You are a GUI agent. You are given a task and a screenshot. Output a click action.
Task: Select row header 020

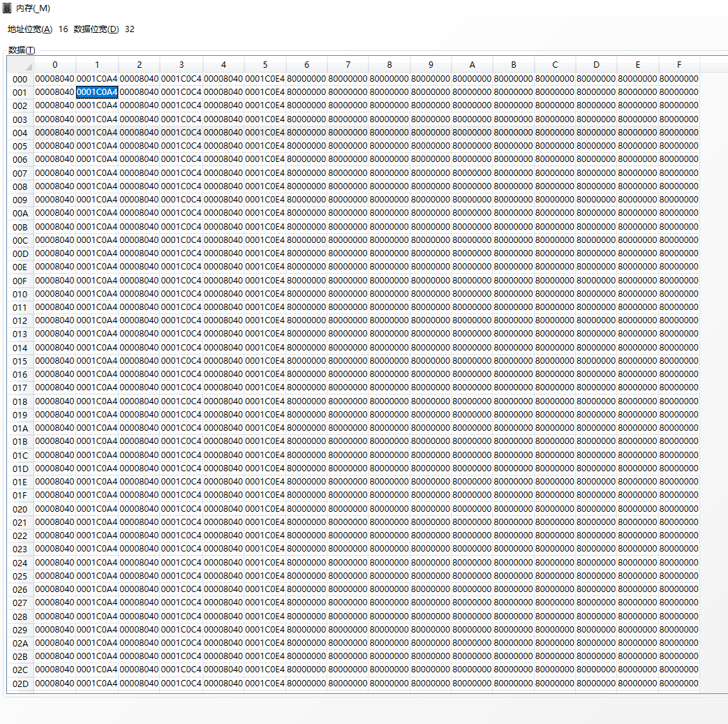[20, 508]
